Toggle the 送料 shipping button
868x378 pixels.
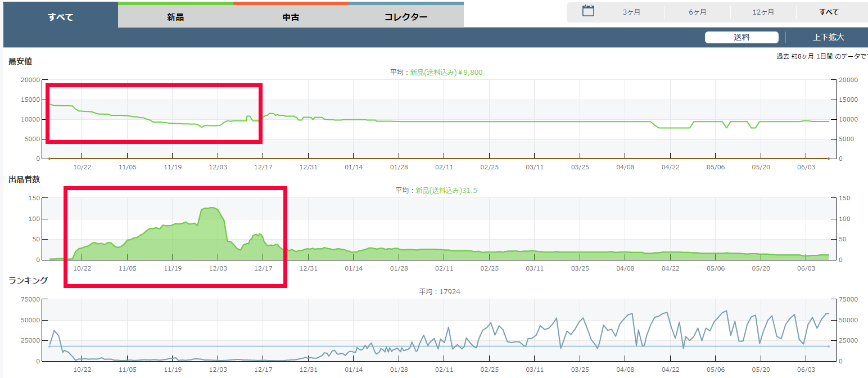pyautogui.click(x=741, y=38)
